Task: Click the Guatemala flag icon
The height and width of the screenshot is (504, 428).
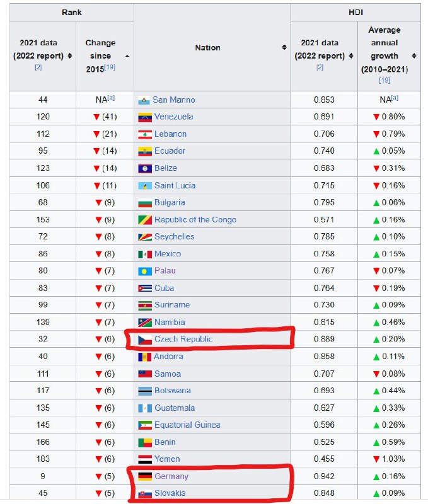Action: coord(145,408)
